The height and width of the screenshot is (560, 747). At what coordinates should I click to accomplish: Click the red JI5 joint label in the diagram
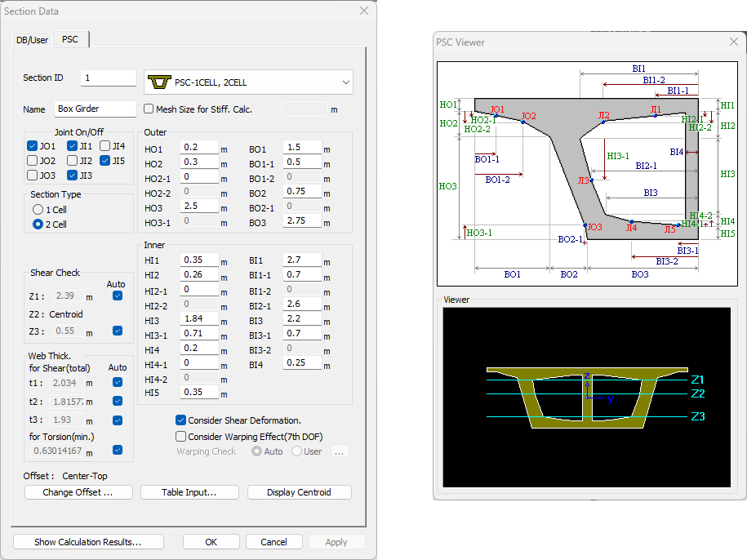pyautogui.click(x=671, y=229)
